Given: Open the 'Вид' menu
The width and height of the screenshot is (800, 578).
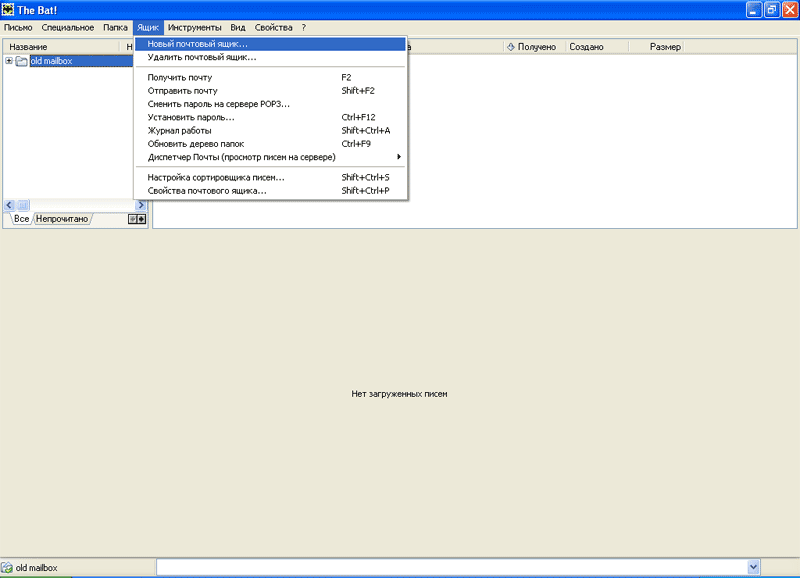Looking at the screenshot, I should (x=238, y=28).
